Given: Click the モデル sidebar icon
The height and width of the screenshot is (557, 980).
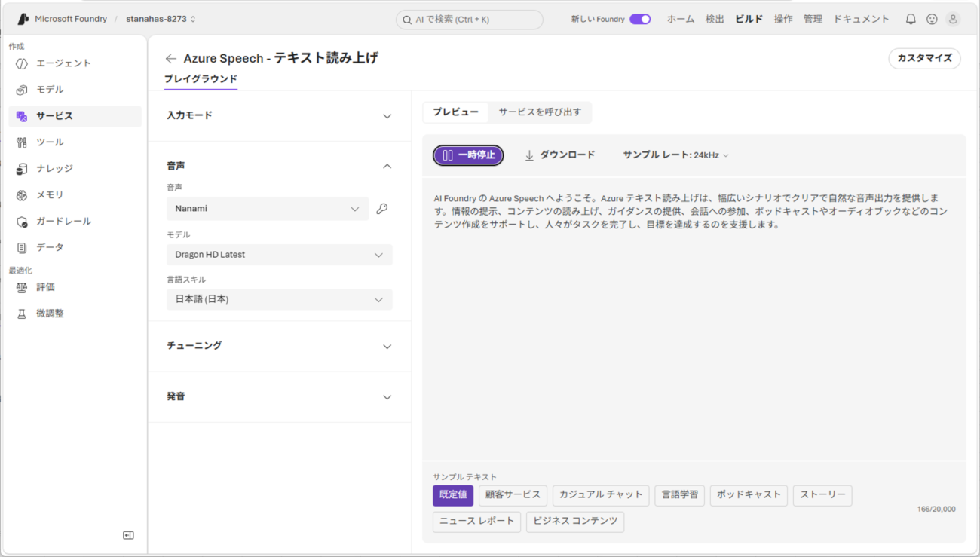Looking at the screenshot, I should pyautogui.click(x=22, y=90).
